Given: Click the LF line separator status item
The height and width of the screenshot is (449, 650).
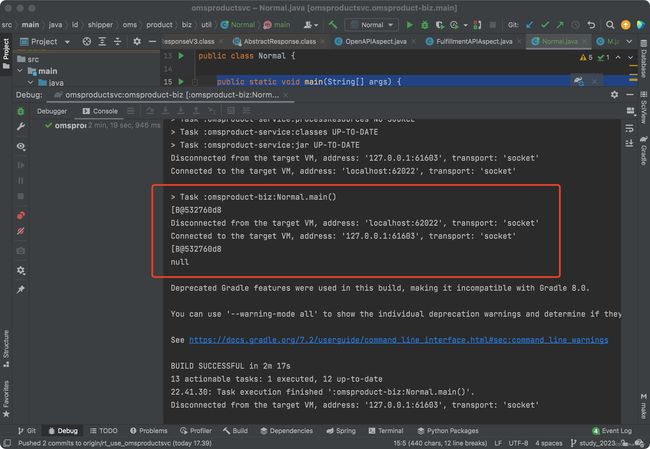Looking at the screenshot, I should pyautogui.click(x=498, y=443).
